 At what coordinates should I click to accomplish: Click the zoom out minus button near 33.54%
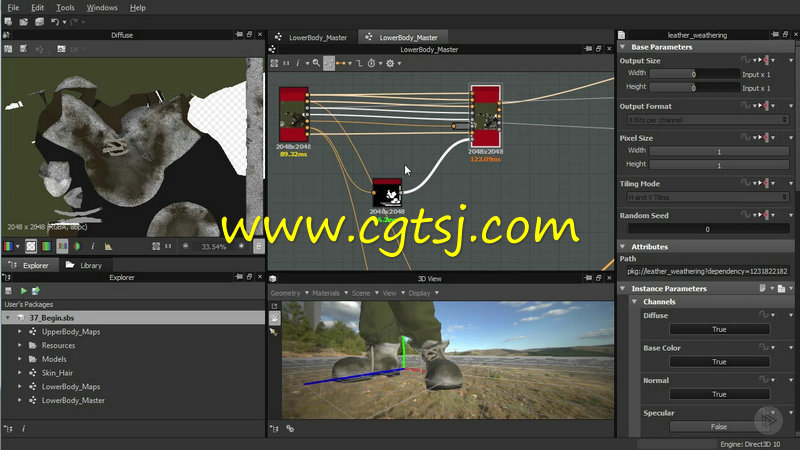point(186,246)
